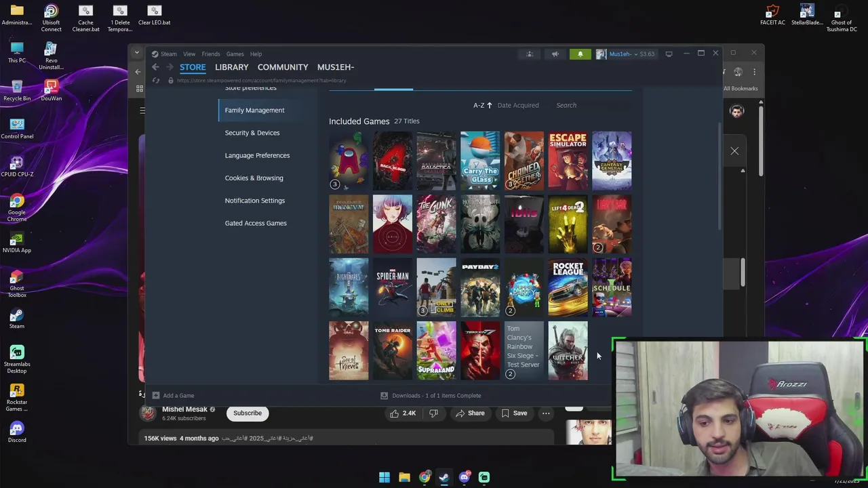
Task: Open Language Preferences settings
Action: click(257, 155)
